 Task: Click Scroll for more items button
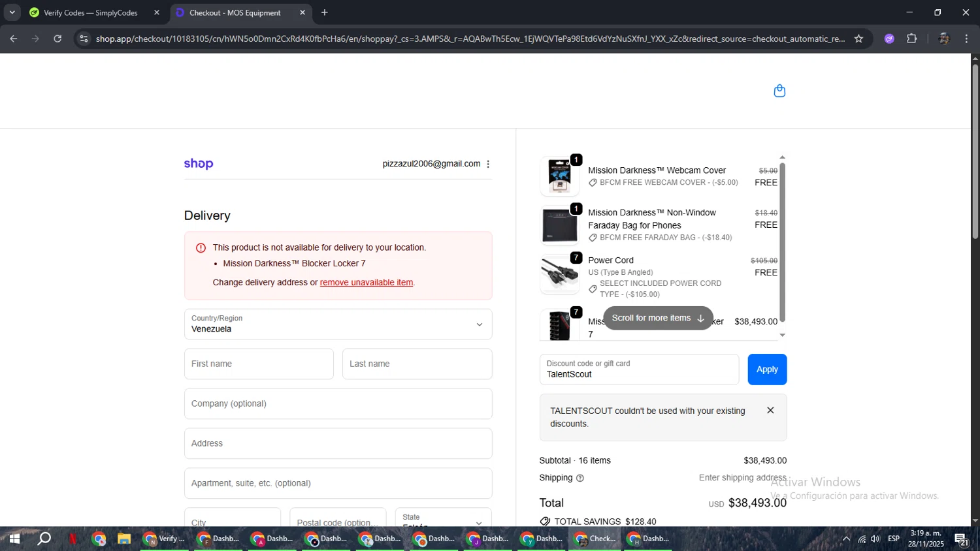[x=658, y=318]
